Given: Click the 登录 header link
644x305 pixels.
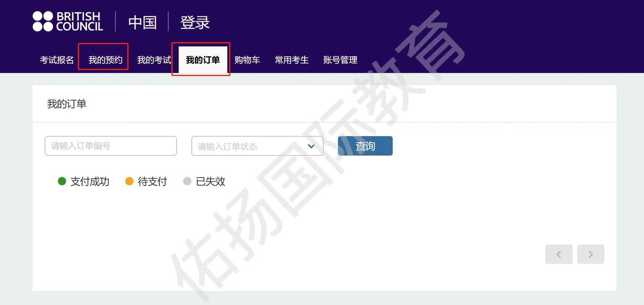Looking at the screenshot, I should pos(195,22).
